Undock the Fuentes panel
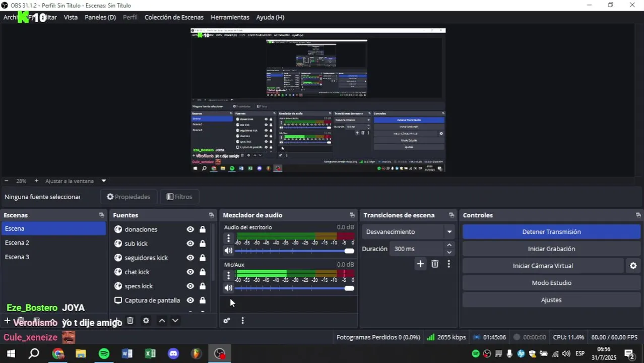 coord(211,215)
